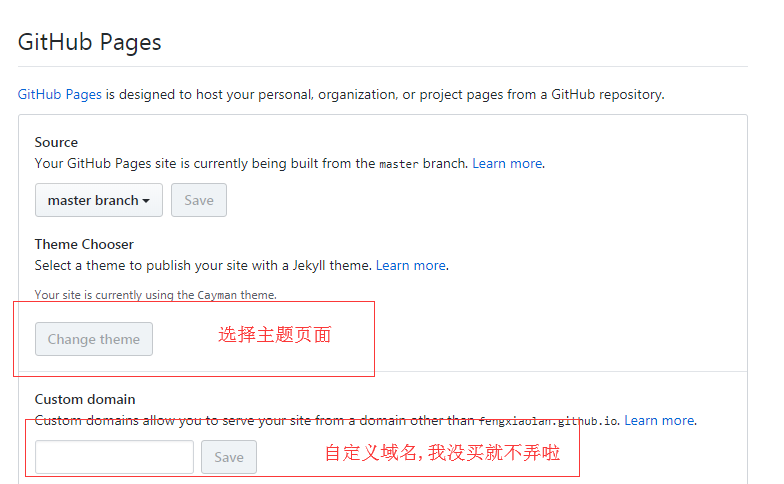Click text 'Your site is currently using the Cayman theme.'
Screen dimensions: 784x484
pos(156,295)
